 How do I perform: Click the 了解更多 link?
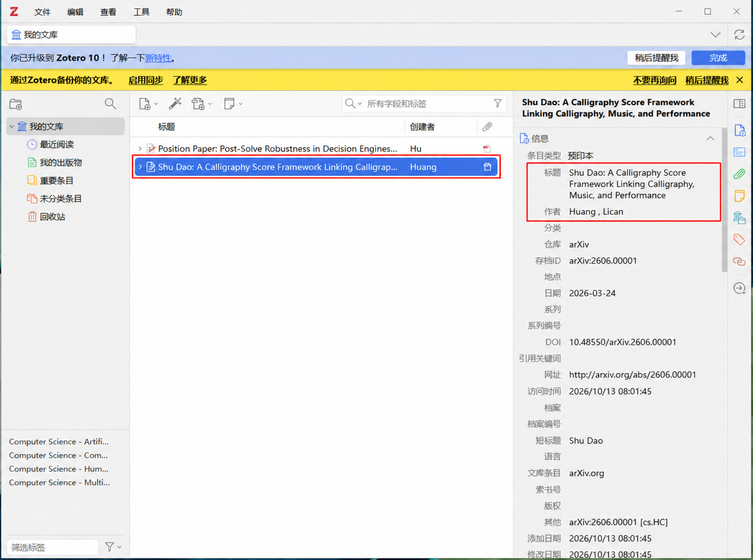pos(190,80)
